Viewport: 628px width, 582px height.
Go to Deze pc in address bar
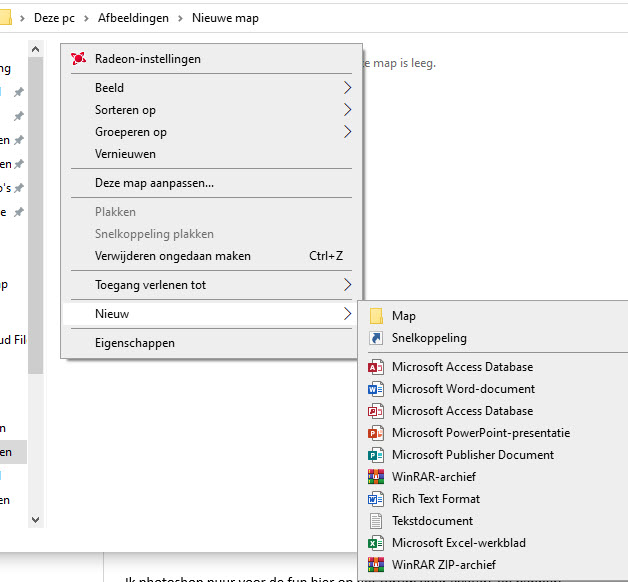(54, 18)
